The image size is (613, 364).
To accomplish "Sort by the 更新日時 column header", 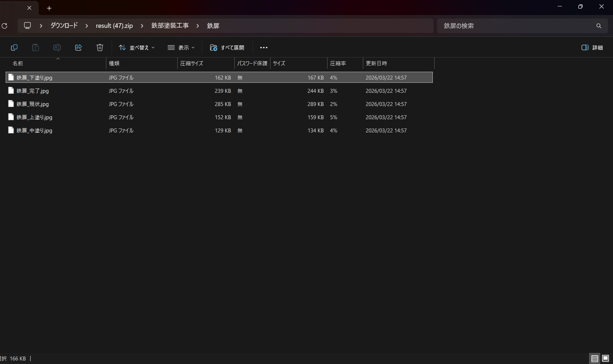I will pyautogui.click(x=376, y=63).
